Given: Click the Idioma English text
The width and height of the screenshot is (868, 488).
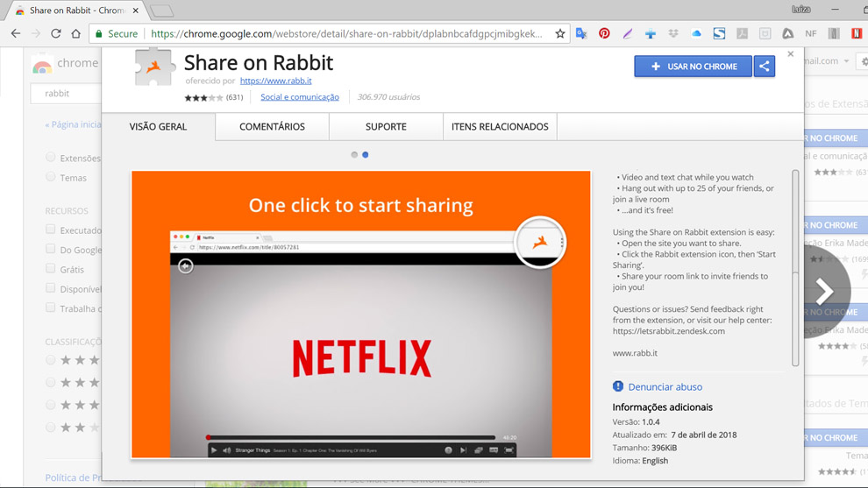Looking at the screenshot, I should pos(640,460).
